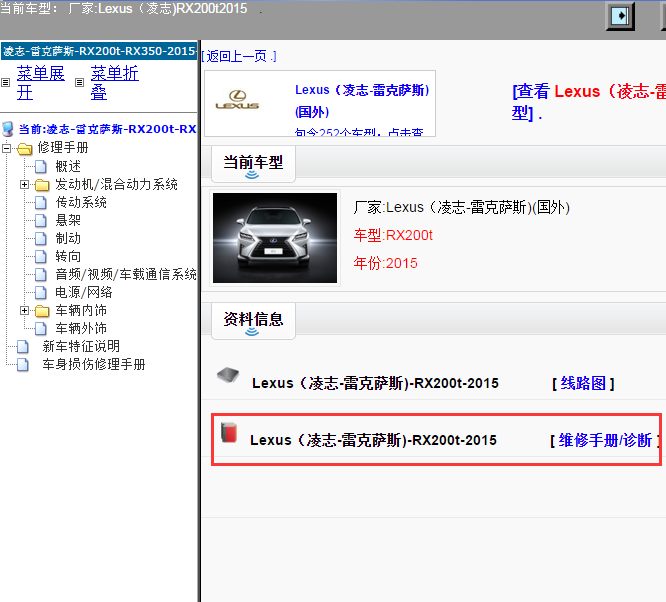Open the 车辆外饰 entry
The image size is (666, 602).
[x=81, y=328]
